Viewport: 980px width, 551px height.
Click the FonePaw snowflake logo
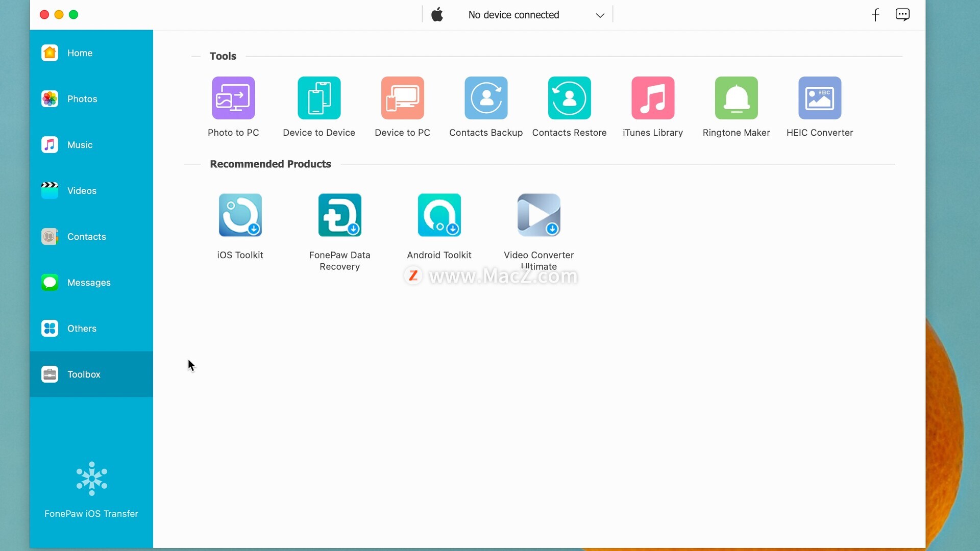[92, 479]
